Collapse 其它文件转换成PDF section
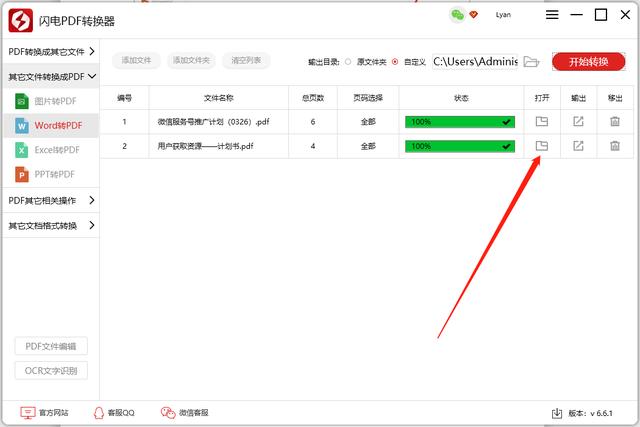This screenshot has width=640, height=427. (50, 76)
